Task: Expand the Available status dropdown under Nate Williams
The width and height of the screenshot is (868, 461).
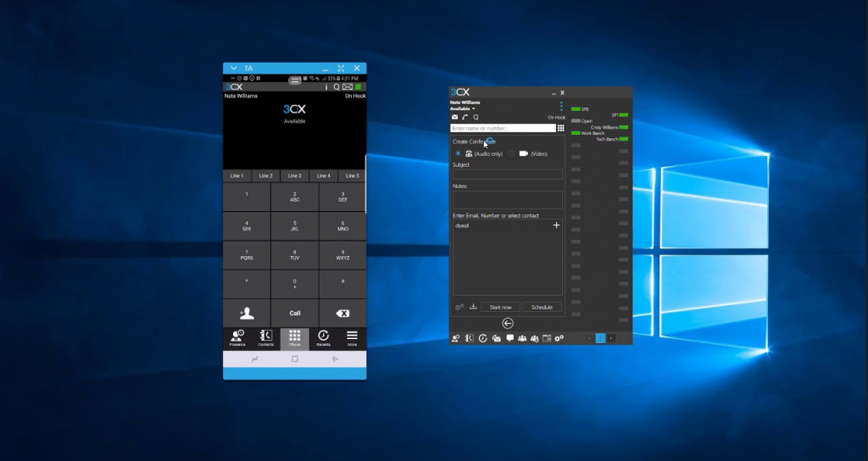Action: (462, 108)
